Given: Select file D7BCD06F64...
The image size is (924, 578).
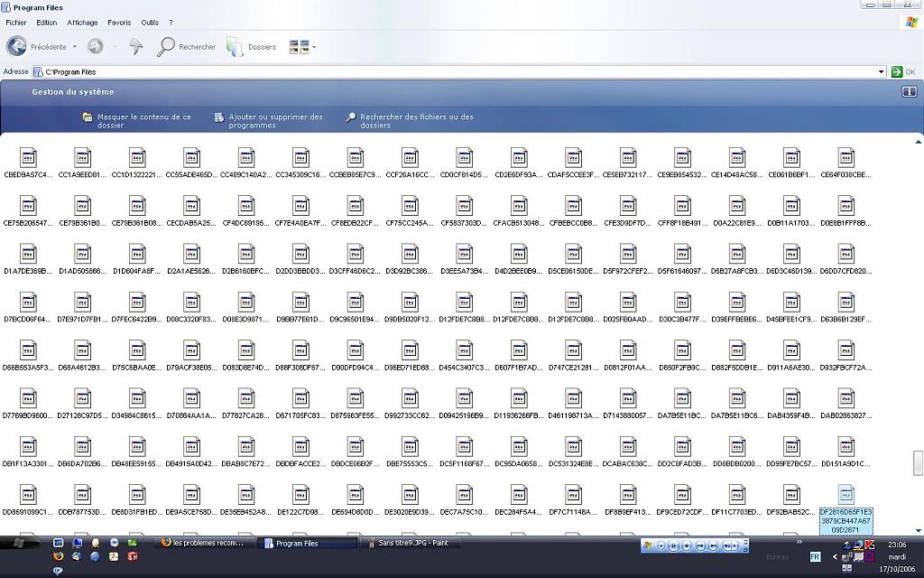Looking at the screenshot, I should click(28, 308).
